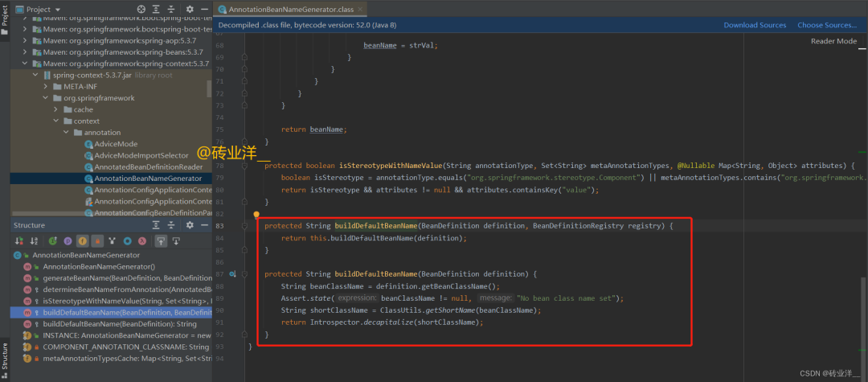This screenshot has width=868, height=382.
Task: Open Structure panel settings gear
Action: (190, 225)
